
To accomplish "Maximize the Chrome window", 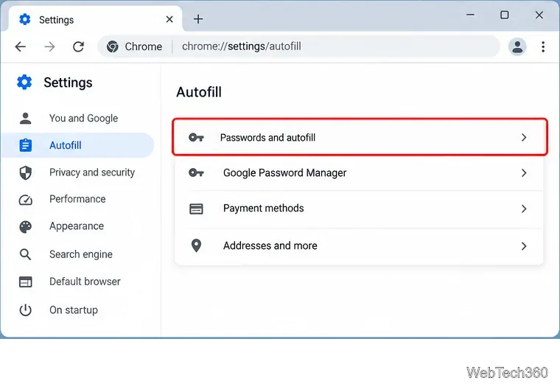I will coord(504,15).
